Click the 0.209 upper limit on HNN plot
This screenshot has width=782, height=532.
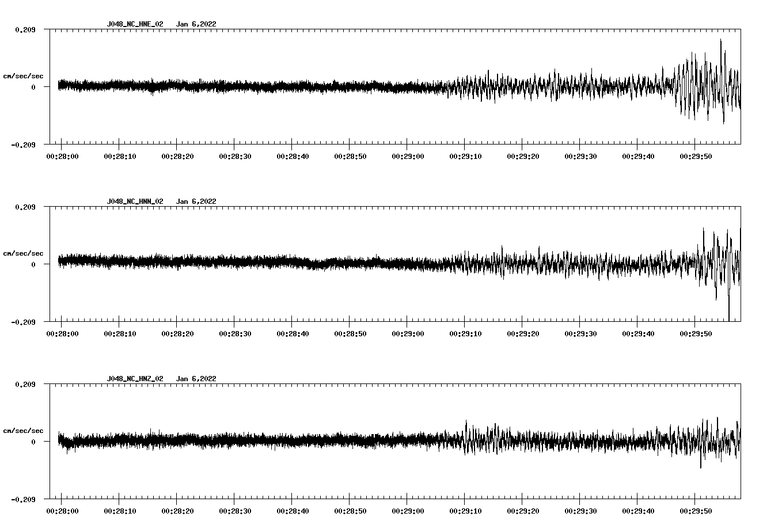25,207
